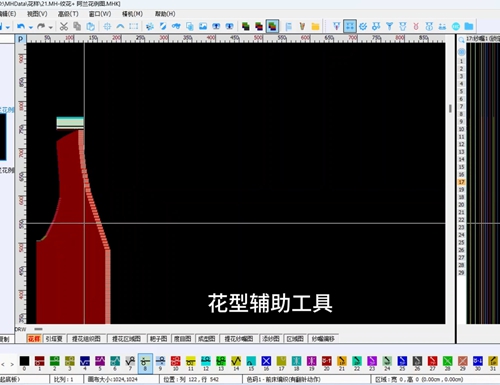Switch to the 成型图 tab
This screenshot has height=385, width=500.
[x=206, y=339]
